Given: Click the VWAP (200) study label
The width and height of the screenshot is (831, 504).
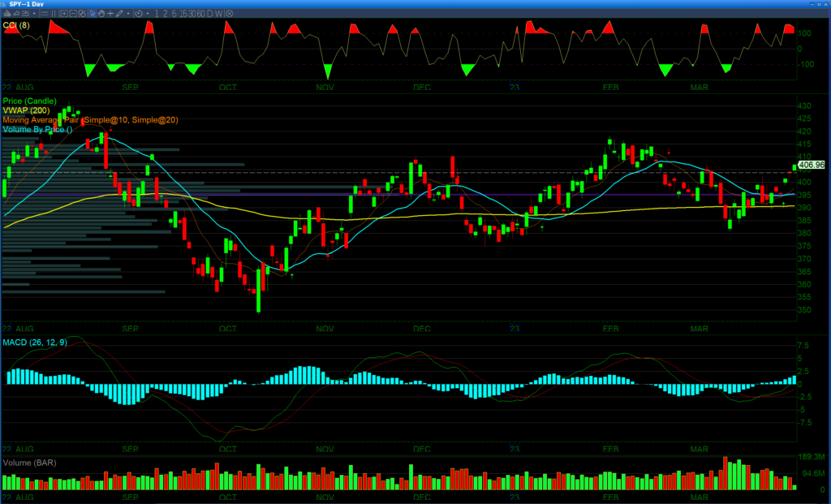Looking at the screenshot, I should coord(26,110).
